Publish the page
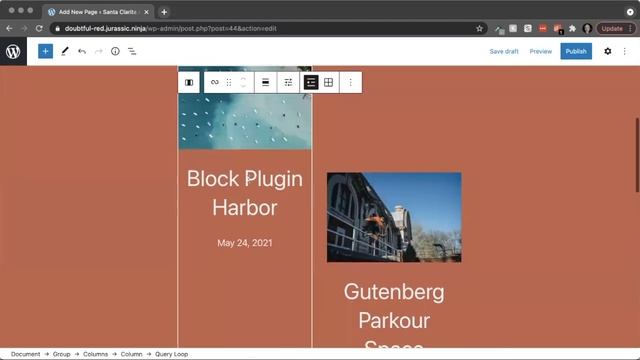 576,51
